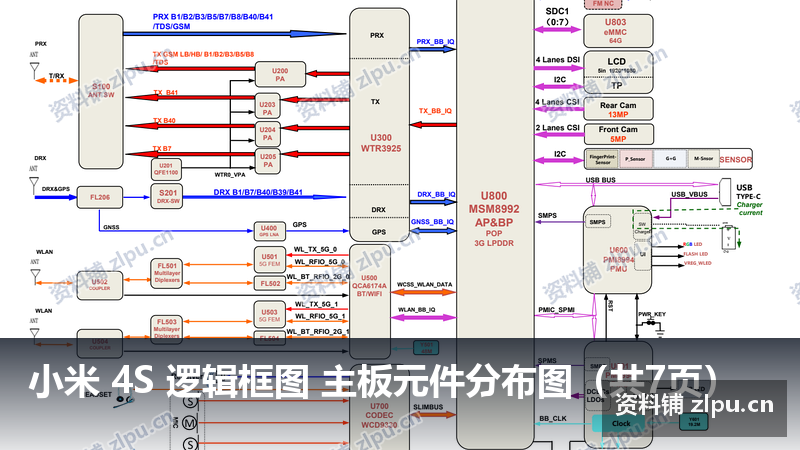
Task: Click the U200 PA block
Action: 280,74
